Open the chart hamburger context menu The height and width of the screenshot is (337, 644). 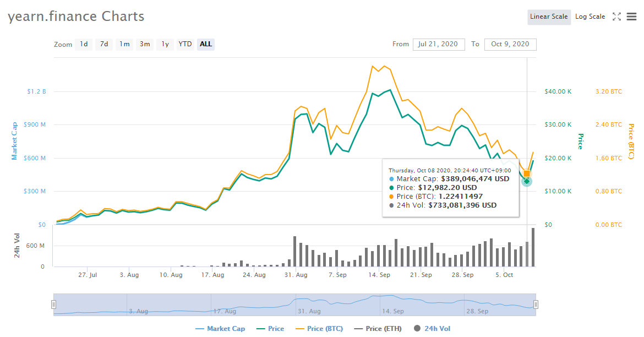click(631, 17)
